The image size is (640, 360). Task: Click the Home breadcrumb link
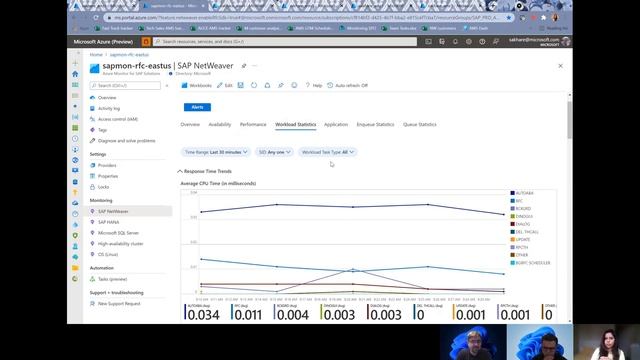pos(96,55)
